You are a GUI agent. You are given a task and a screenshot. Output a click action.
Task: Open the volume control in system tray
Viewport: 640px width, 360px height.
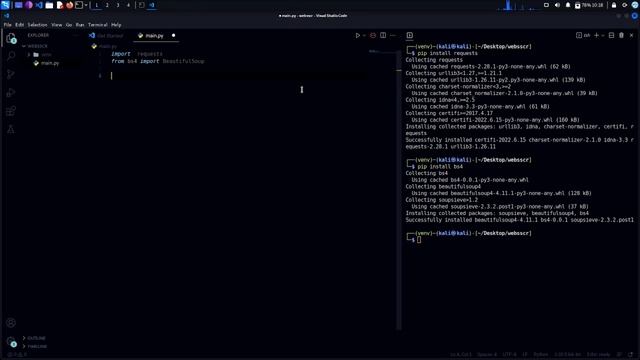(557, 5)
